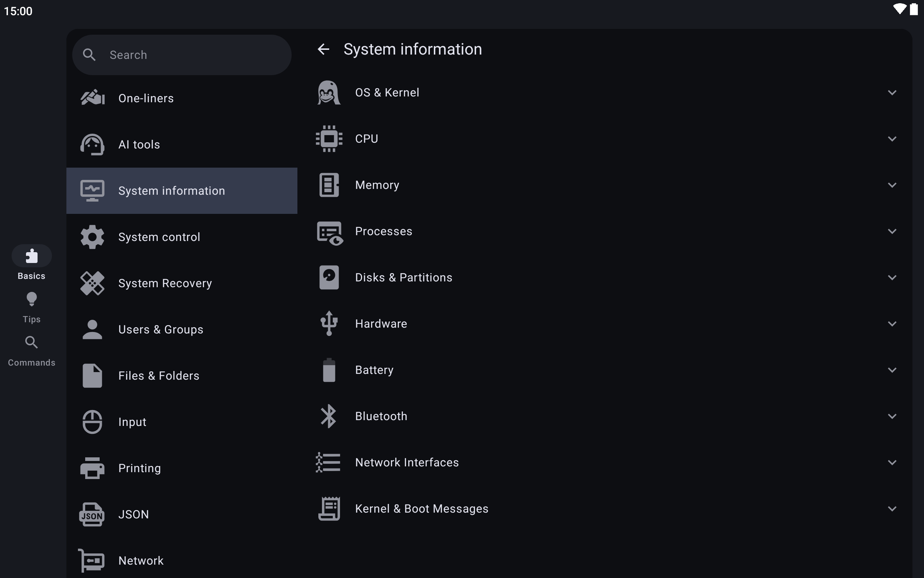Select System Recovery in sidebar
The width and height of the screenshot is (924, 578).
[182, 283]
